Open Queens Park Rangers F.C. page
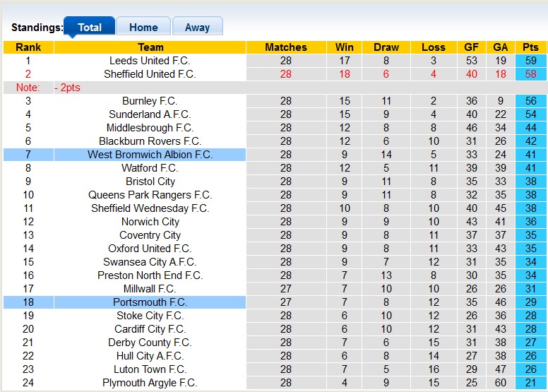The width and height of the screenshot is (548, 392). [150, 195]
